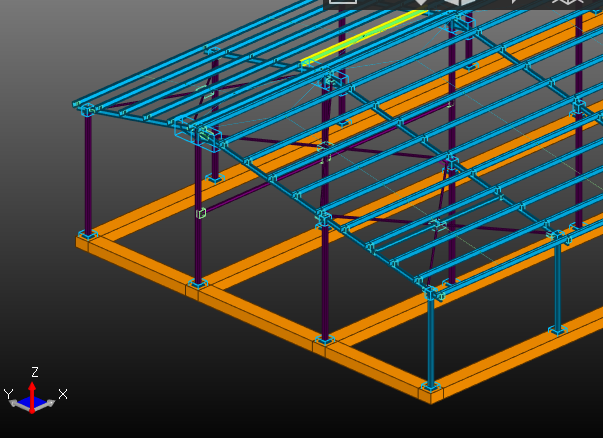
Task: Pick the base plate under right teal column
Action: coord(558,329)
